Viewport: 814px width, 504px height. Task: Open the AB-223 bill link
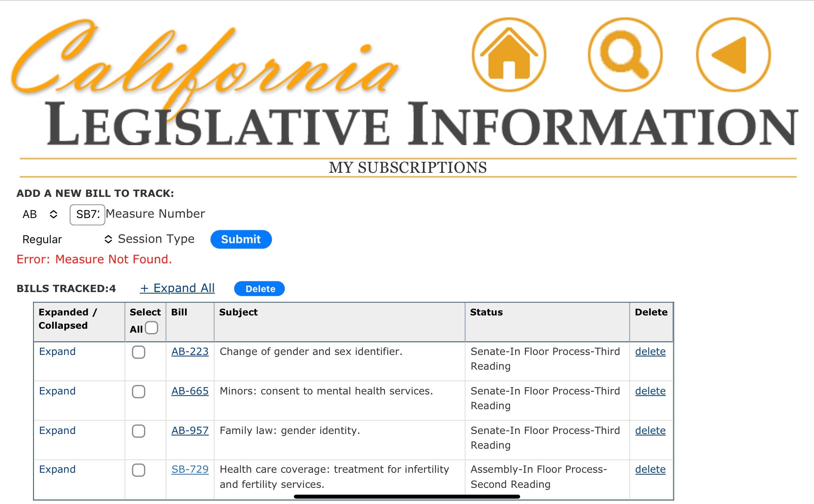pos(190,351)
